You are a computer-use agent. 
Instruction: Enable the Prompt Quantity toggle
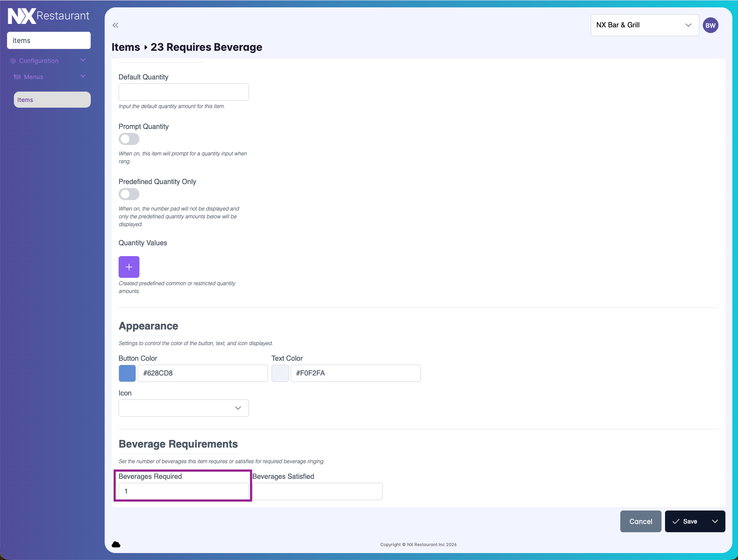pyautogui.click(x=129, y=139)
